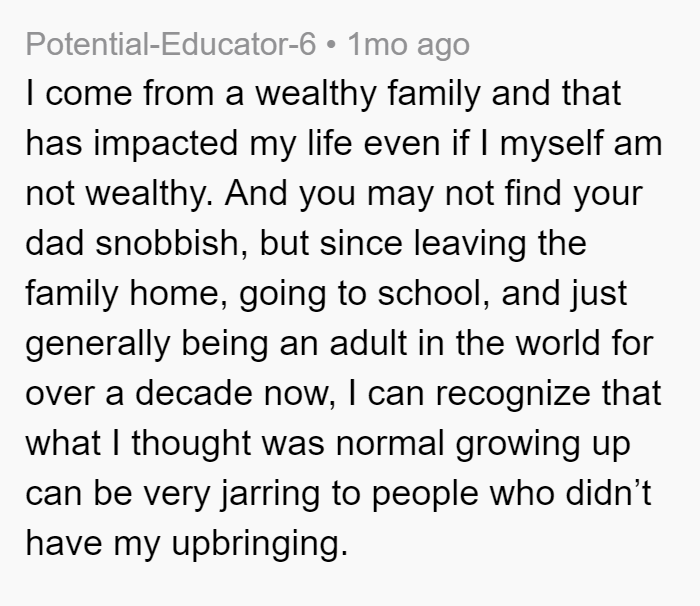700x606 pixels.
Task: Click the bullet separator after the username
Action: [x=331, y=45]
